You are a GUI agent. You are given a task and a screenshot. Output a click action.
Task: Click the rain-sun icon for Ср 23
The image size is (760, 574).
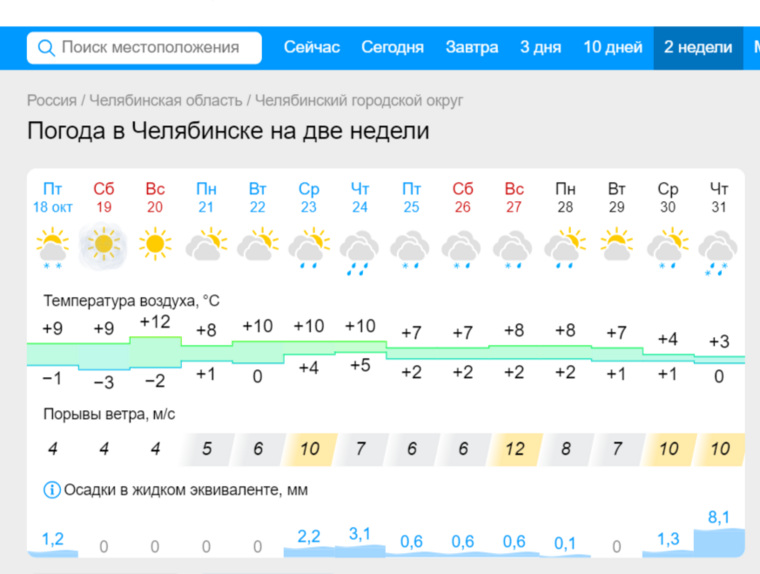coord(309,248)
